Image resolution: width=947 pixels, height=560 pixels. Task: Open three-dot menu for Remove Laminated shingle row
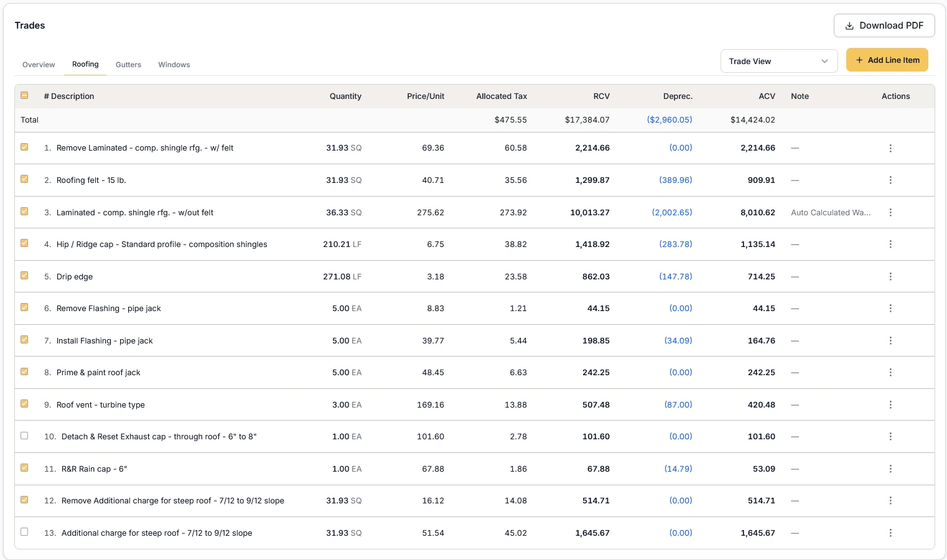pos(890,148)
